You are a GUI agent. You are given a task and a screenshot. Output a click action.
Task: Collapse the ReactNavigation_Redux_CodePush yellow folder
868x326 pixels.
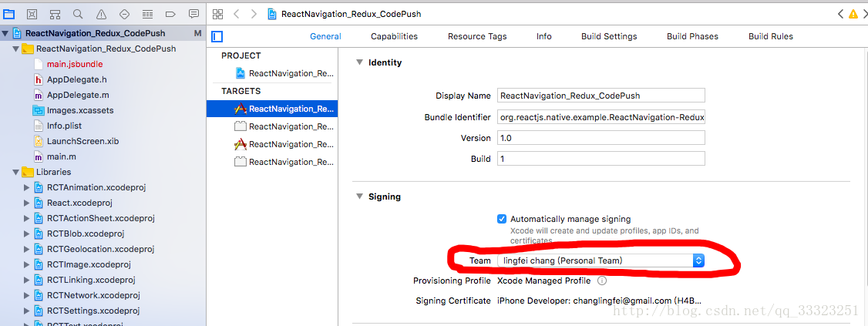tap(15, 49)
